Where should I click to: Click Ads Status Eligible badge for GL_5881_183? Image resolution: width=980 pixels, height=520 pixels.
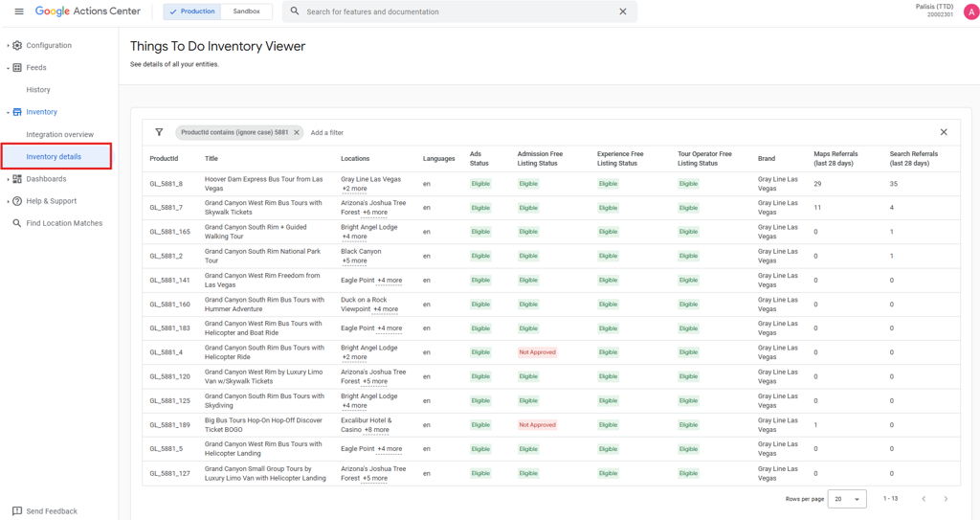480,328
